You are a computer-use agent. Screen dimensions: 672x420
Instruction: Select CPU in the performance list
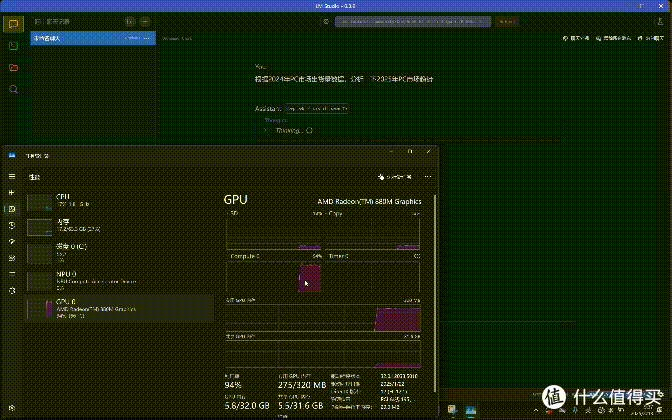coord(120,201)
